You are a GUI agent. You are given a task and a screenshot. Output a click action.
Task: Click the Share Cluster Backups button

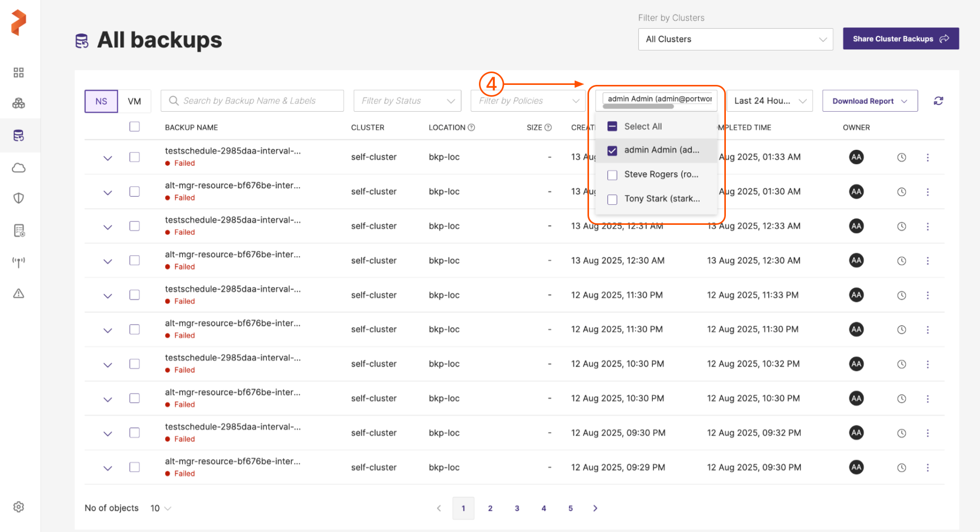900,39
